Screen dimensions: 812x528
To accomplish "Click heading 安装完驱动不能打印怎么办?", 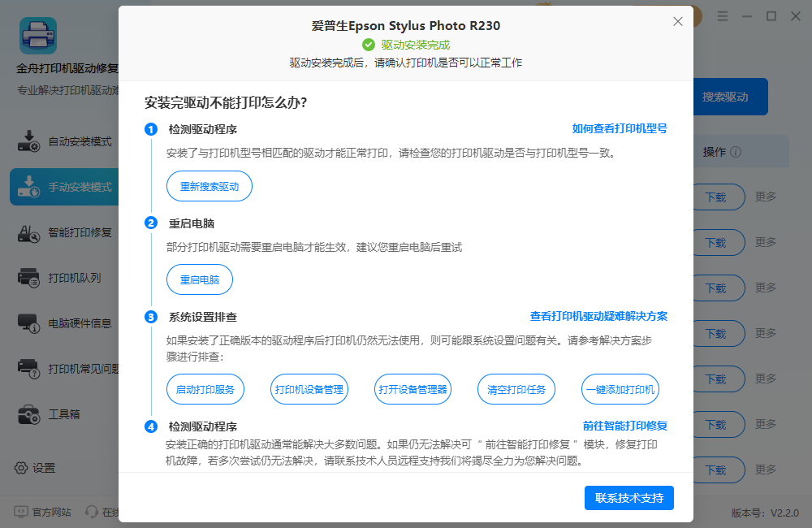I will pos(225,102).
